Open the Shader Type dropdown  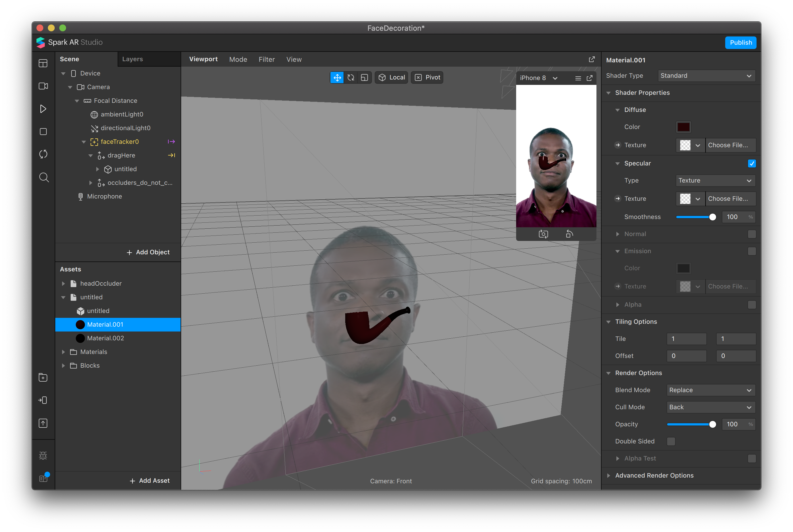point(706,76)
